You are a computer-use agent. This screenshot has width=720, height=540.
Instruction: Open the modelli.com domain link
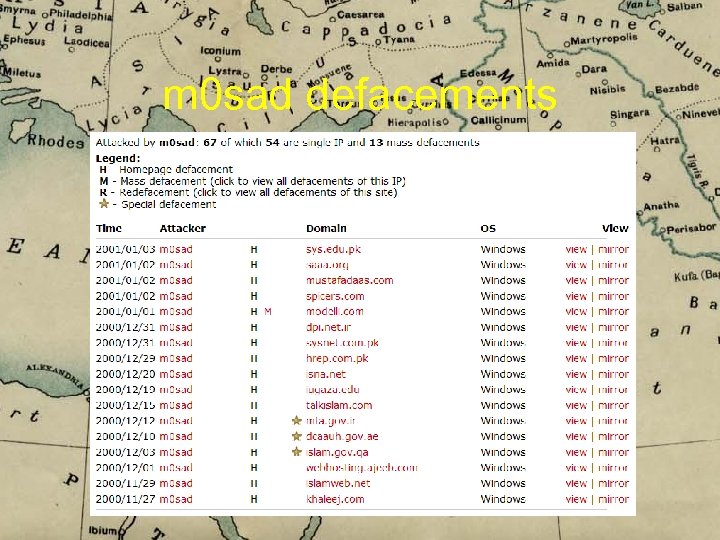click(x=334, y=311)
